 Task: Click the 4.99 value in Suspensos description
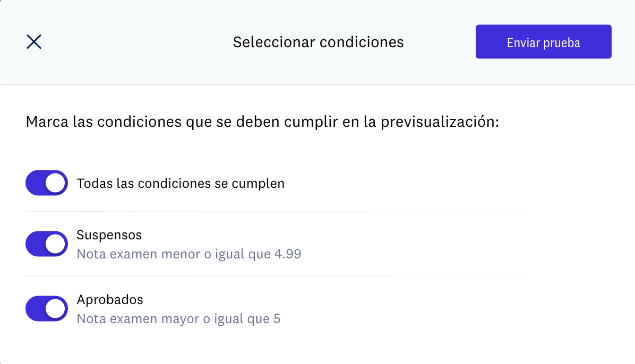tap(287, 254)
